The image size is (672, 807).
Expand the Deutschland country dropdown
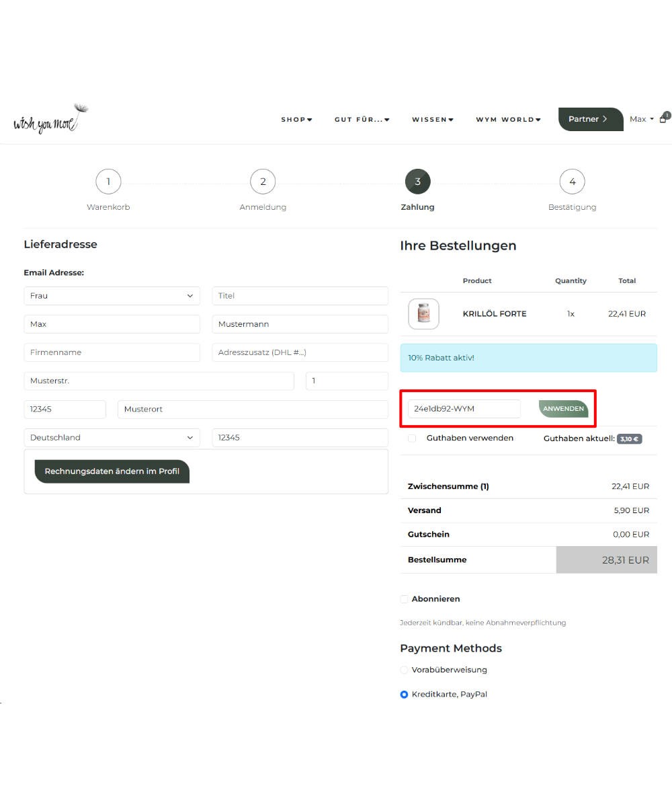pos(112,438)
